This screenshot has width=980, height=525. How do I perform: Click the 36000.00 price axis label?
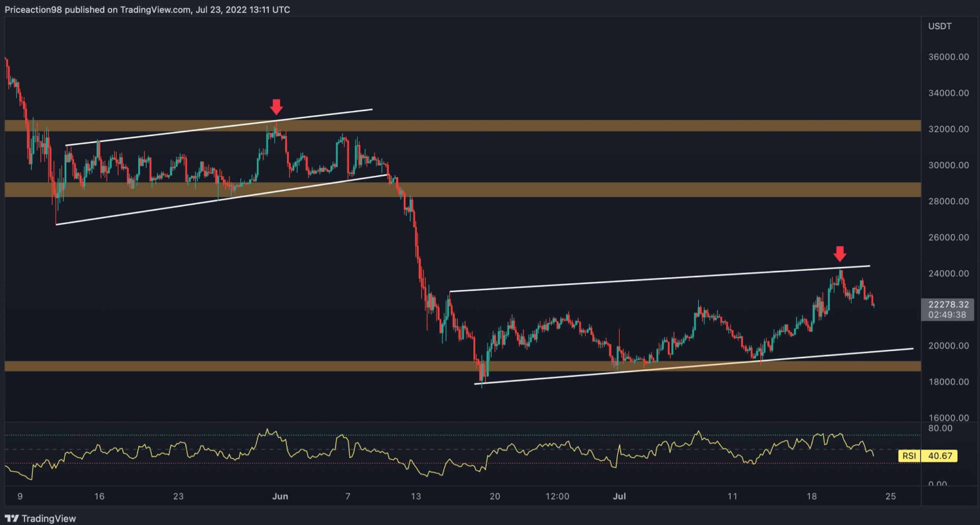[949, 56]
